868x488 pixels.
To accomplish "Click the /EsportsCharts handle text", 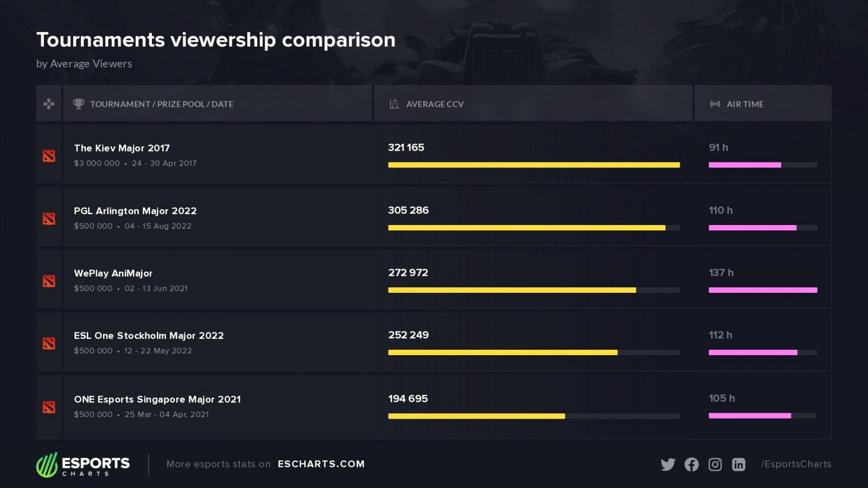I will click(x=796, y=464).
